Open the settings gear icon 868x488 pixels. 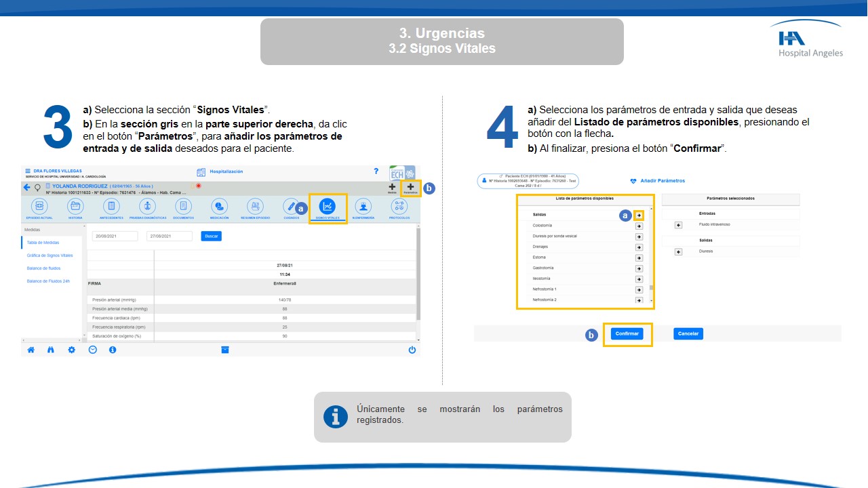tap(71, 350)
